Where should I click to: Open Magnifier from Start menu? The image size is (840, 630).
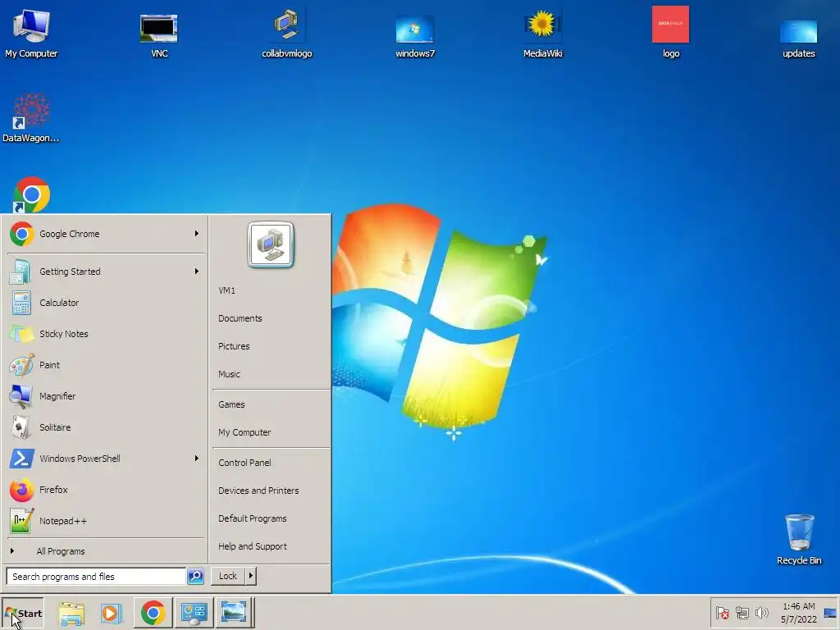pos(105,396)
